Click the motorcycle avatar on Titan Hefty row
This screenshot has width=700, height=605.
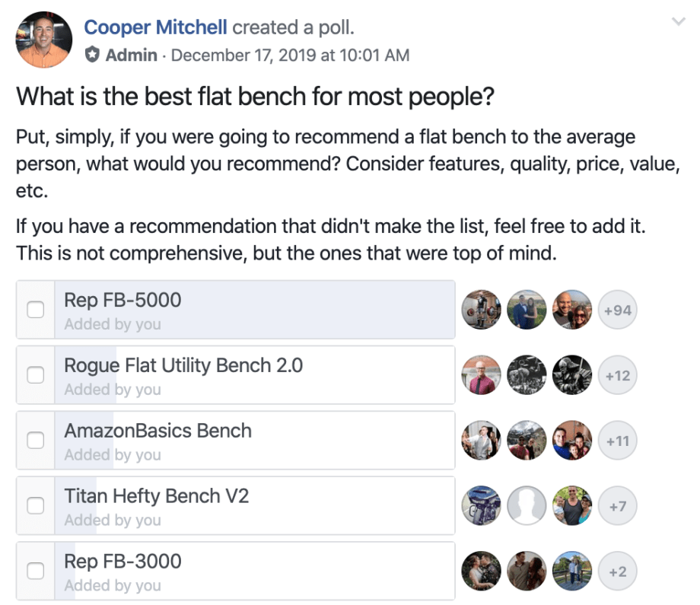(x=481, y=506)
